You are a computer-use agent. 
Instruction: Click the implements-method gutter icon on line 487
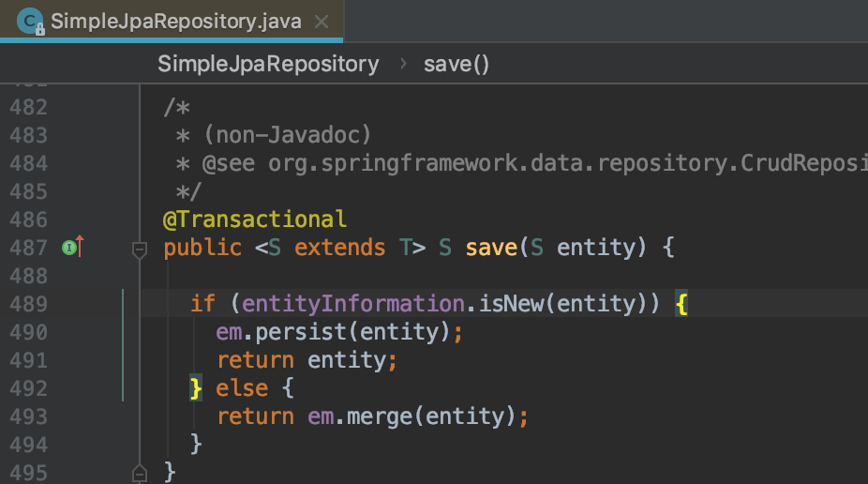73,247
